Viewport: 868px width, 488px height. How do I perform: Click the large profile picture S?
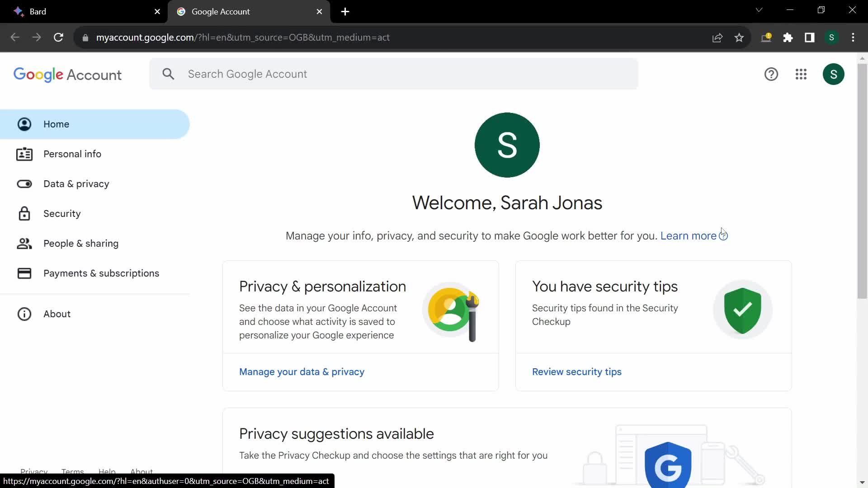(x=507, y=145)
